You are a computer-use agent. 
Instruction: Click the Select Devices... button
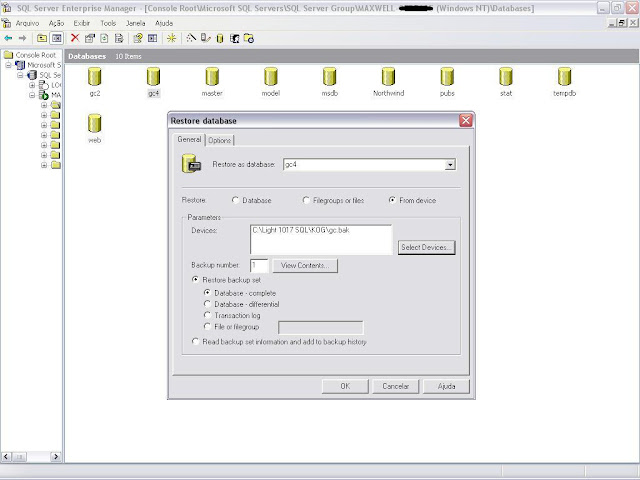pyautogui.click(x=426, y=247)
